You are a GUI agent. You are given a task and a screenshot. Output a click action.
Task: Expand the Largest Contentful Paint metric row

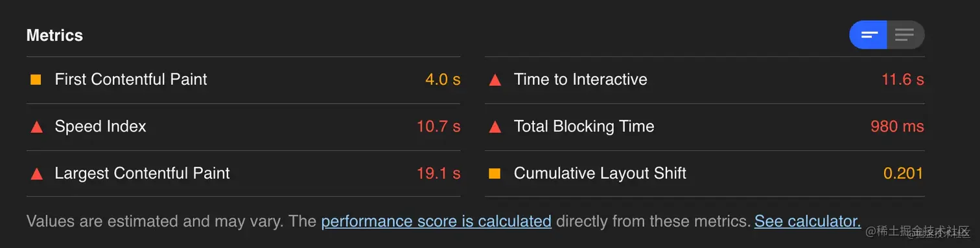(244, 174)
